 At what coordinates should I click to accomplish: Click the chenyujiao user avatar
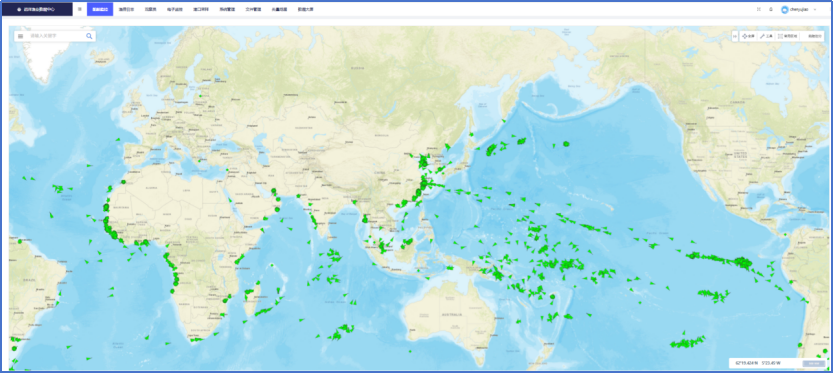pyautogui.click(x=785, y=9)
